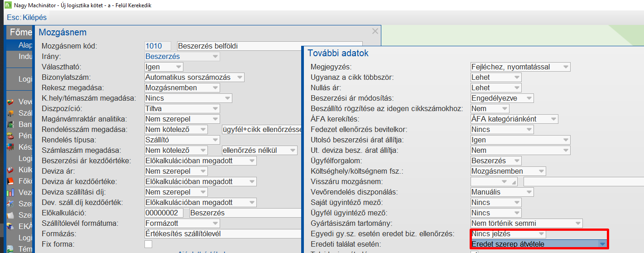Open the Rendelés típusa Szállító dropdown
The height and width of the screenshot is (253, 644).
[182, 140]
